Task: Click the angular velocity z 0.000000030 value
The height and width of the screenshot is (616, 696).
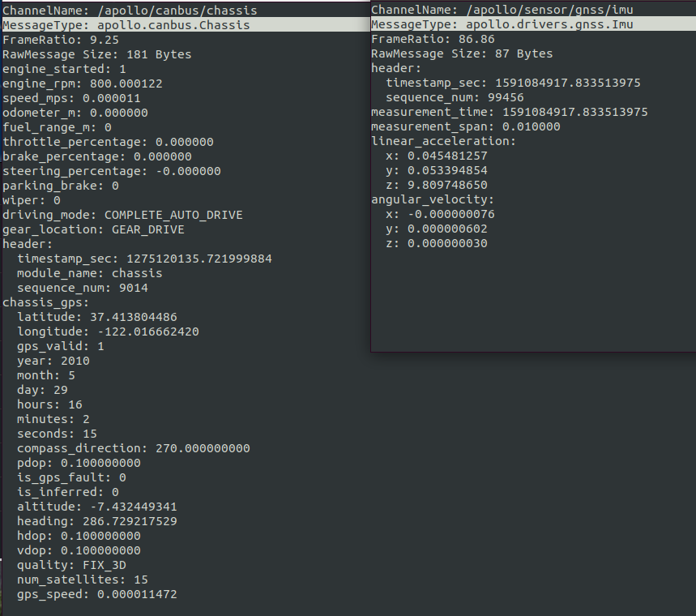Action: (447, 243)
